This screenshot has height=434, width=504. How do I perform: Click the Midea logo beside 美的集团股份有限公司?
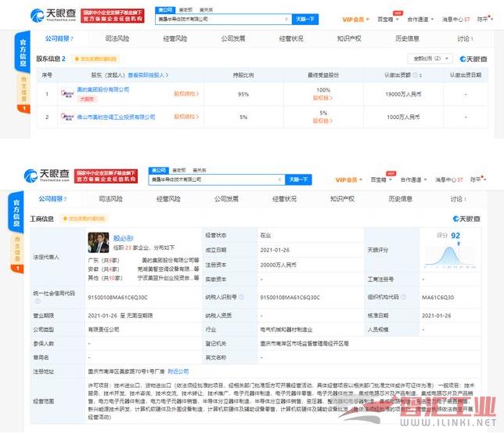click(67, 94)
